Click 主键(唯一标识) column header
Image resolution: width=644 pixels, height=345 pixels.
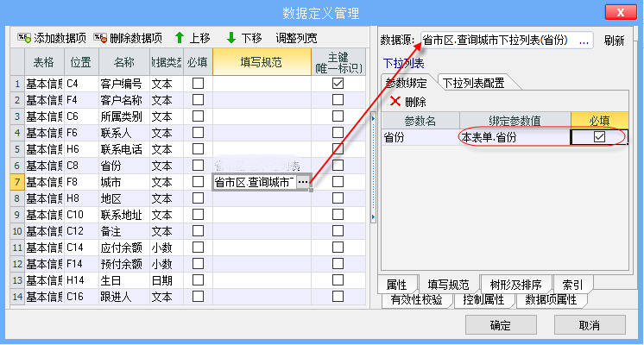click(x=338, y=62)
